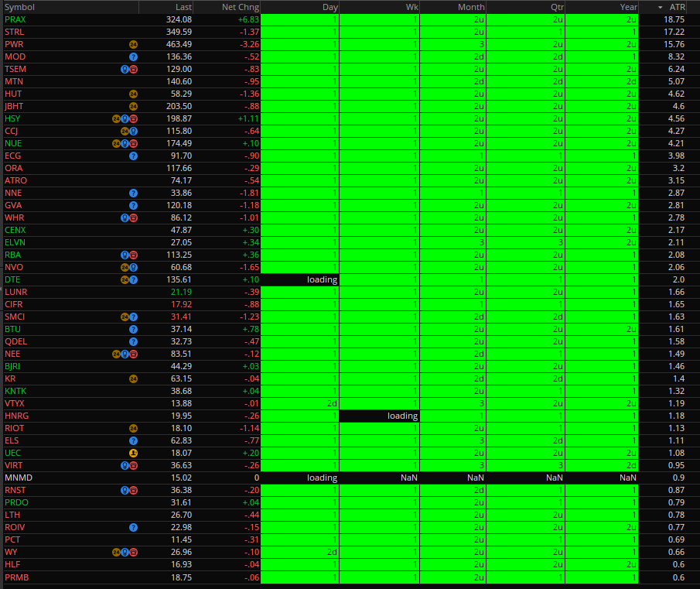Click the lightbulb icon on NEE row
The height and width of the screenshot is (589, 700).
125,354
